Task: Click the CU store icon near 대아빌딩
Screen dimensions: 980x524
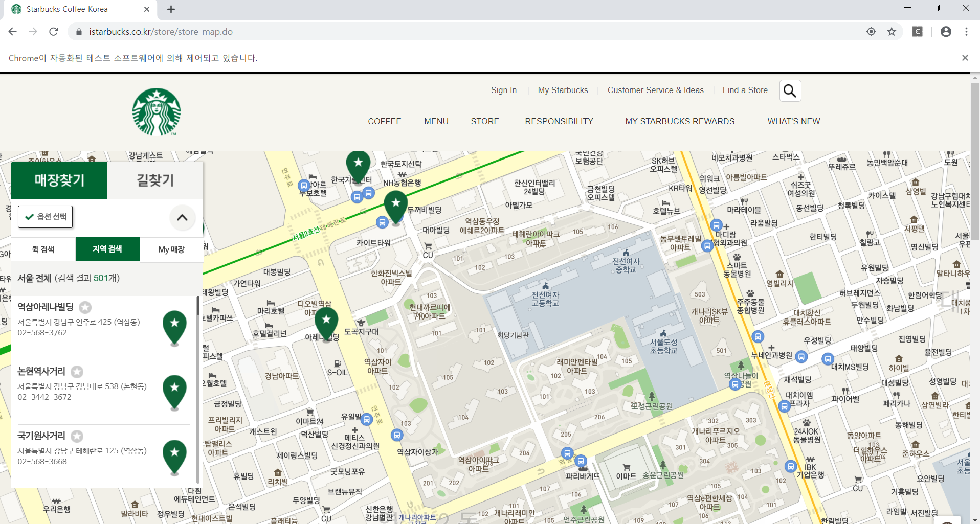Action: pos(428,246)
